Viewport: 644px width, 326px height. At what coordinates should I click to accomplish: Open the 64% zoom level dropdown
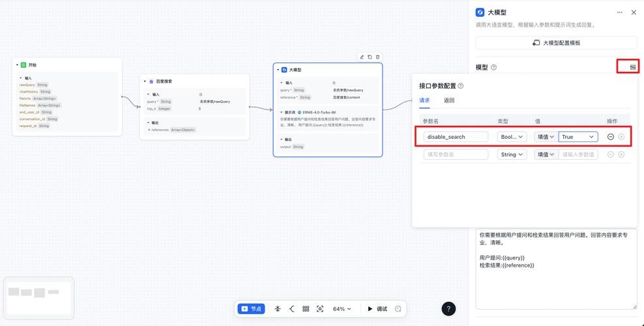coord(342,308)
